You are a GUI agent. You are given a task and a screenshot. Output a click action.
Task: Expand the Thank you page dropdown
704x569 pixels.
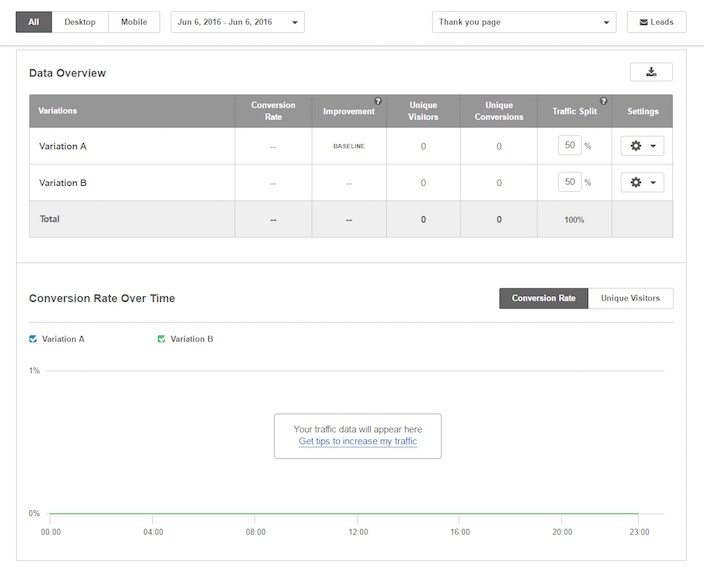(x=524, y=22)
